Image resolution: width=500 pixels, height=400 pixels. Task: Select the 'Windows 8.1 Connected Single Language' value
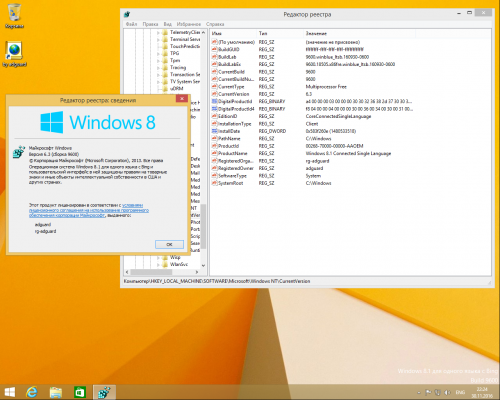tap(348, 153)
